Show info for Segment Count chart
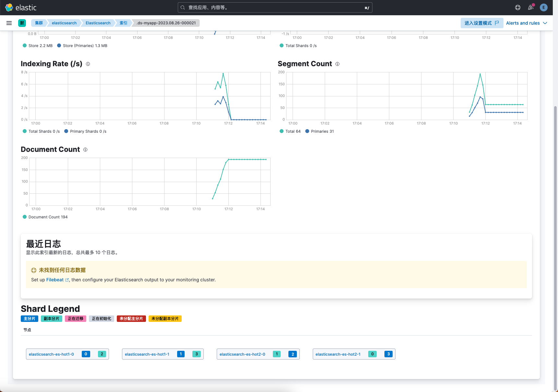Viewport: 558px width, 392px height. (x=337, y=64)
